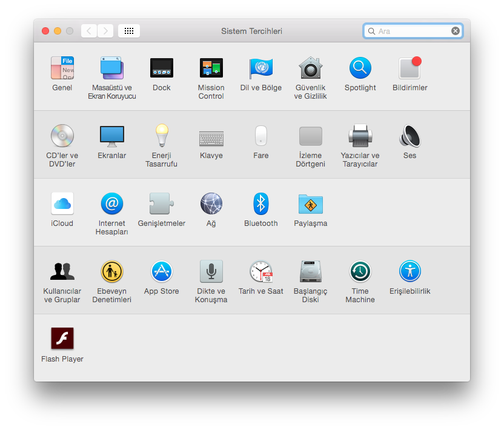
Task: Select the Klavye settings icon
Action: [x=211, y=136]
